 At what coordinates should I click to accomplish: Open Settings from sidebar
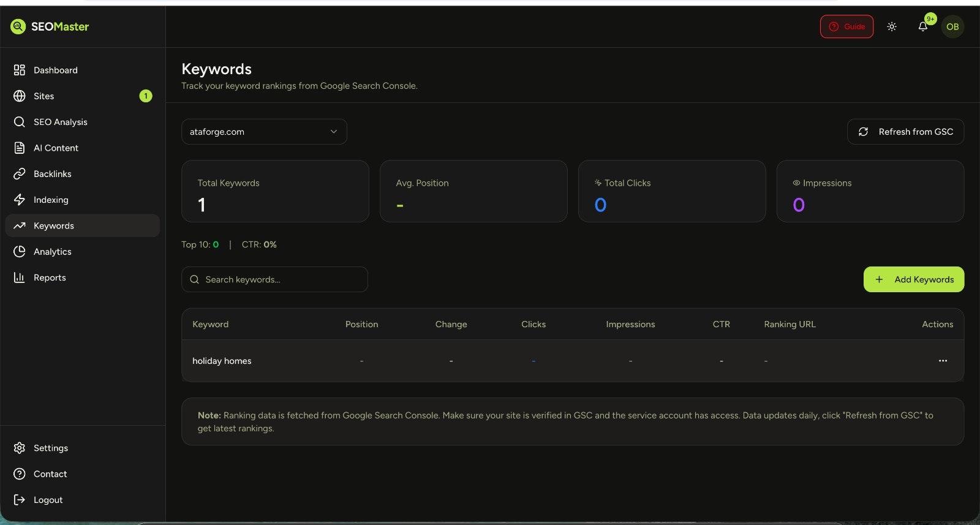click(83, 448)
